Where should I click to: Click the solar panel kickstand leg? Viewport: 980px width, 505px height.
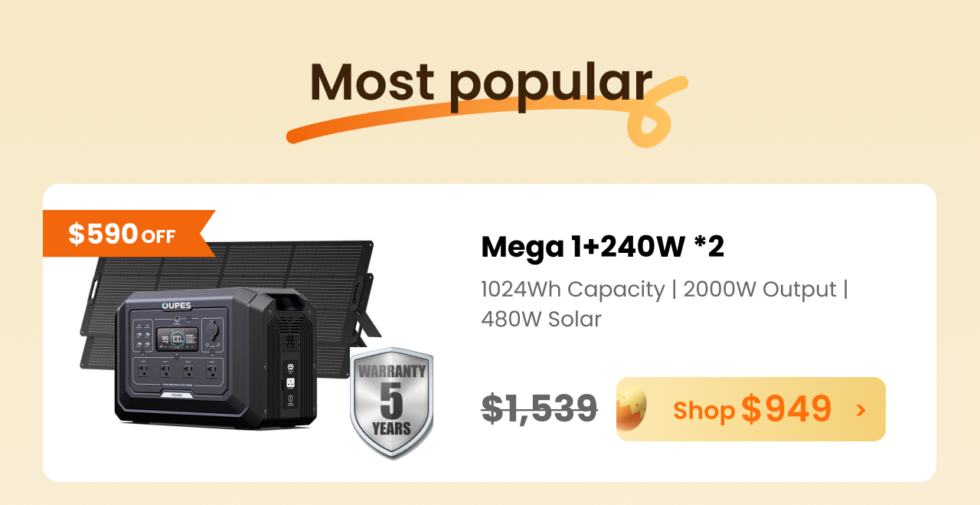[x=370, y=325]
